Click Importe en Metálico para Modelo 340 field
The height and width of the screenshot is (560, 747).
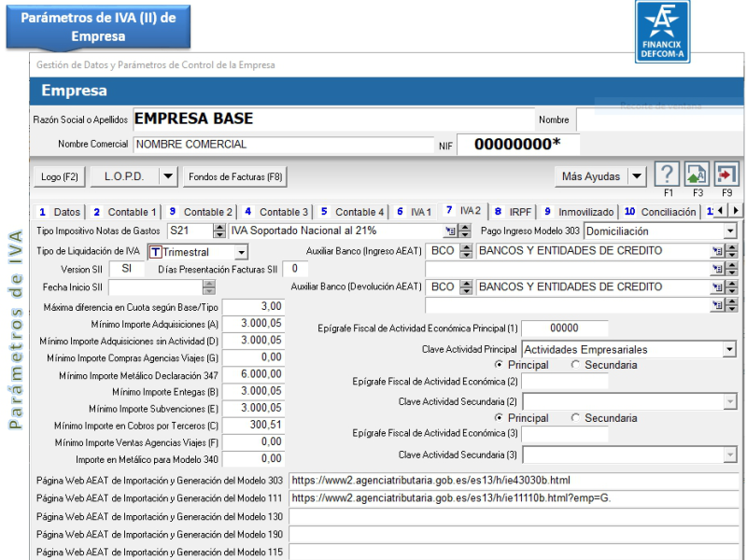253,458
